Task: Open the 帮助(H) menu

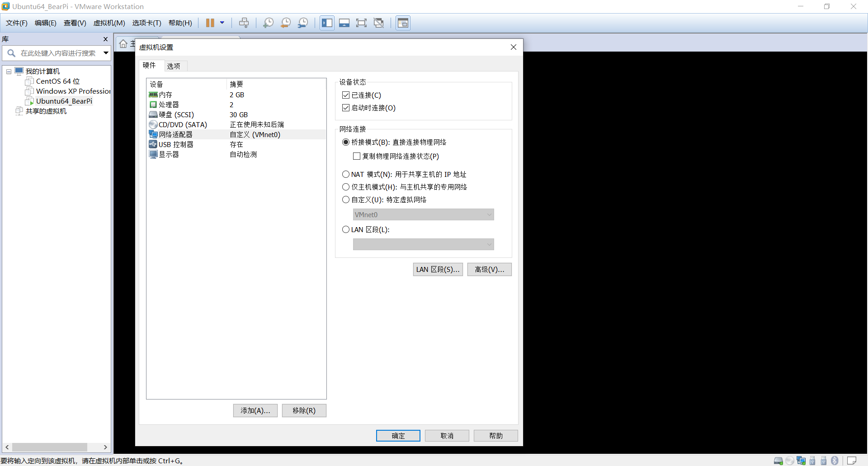Action: point(180,23)
